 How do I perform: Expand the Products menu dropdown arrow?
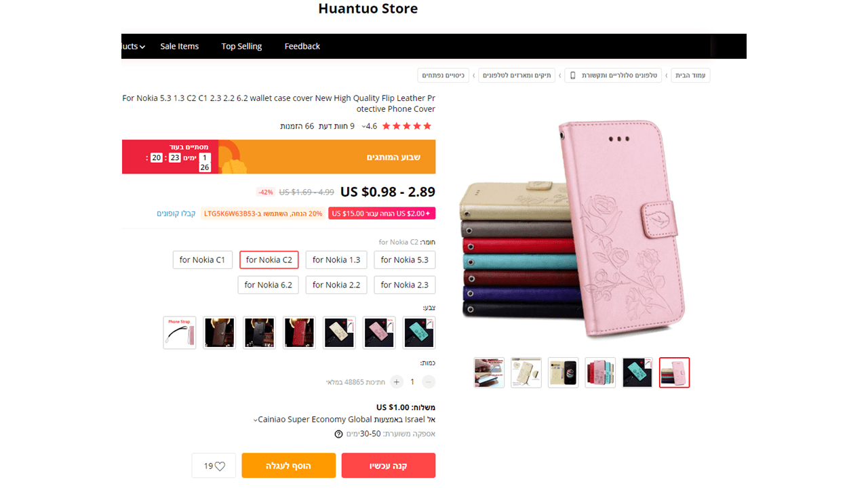[x=142, y=47]
